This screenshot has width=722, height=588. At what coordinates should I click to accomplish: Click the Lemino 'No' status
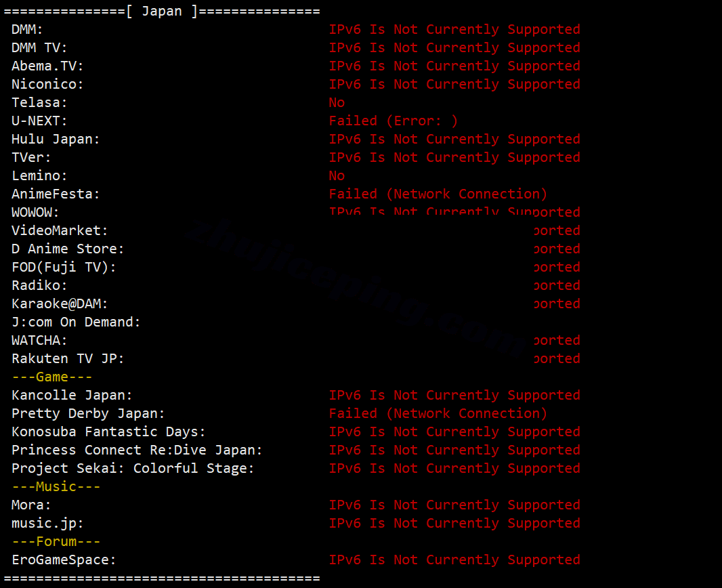click(x=337, y=176)
